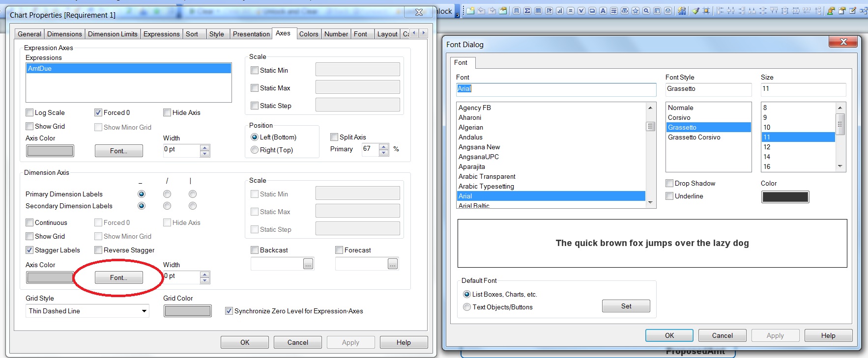Viewport: 868px width, 358px height.
Task: Open the Layout tab
Action: [x=387, y=34]
